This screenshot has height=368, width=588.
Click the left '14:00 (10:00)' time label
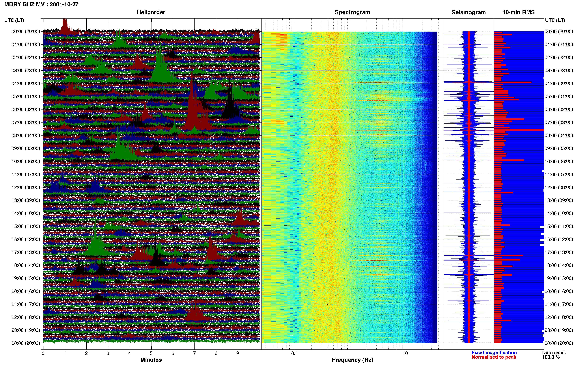click(x=26, y=213)
